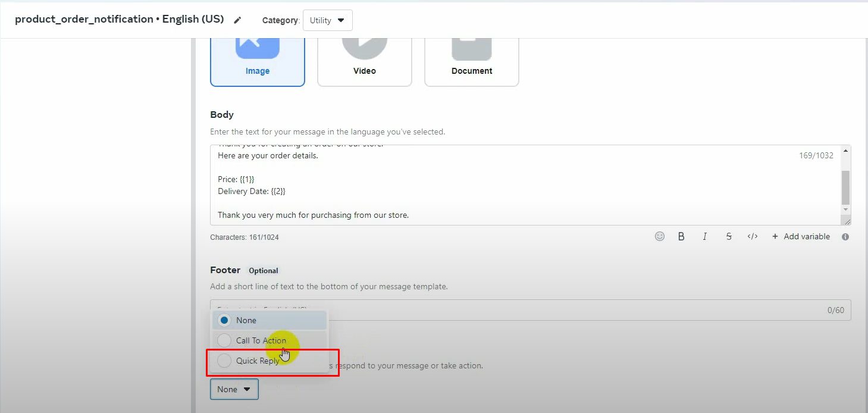The height and width of the screenshot is (413, 868).
Task: Apply italic formatting to body text
Action: [705, 236]
